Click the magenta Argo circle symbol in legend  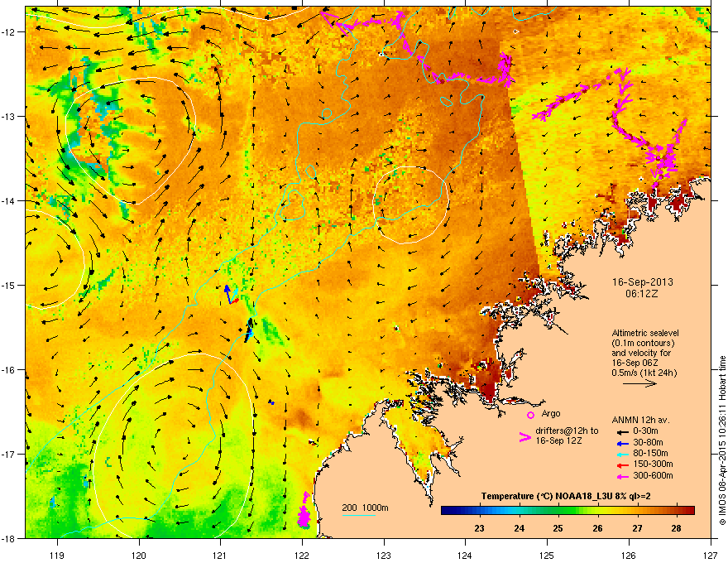click(530, 415)
